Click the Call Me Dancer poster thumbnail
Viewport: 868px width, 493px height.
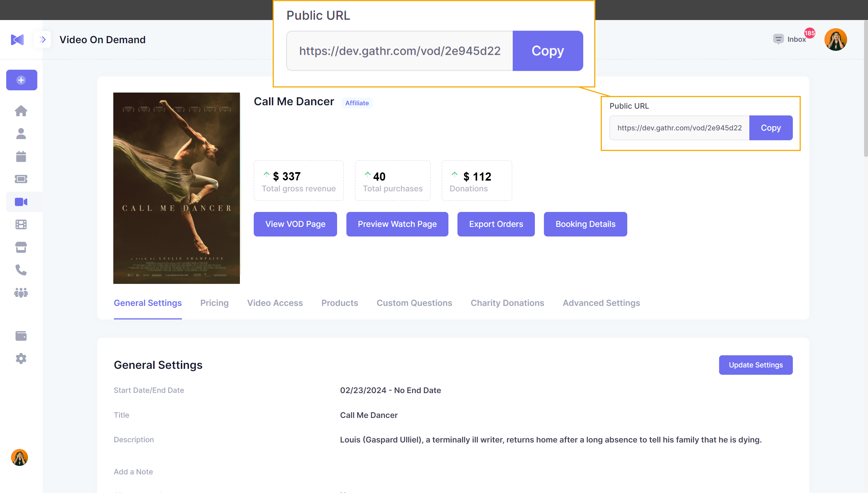point(176,188)
